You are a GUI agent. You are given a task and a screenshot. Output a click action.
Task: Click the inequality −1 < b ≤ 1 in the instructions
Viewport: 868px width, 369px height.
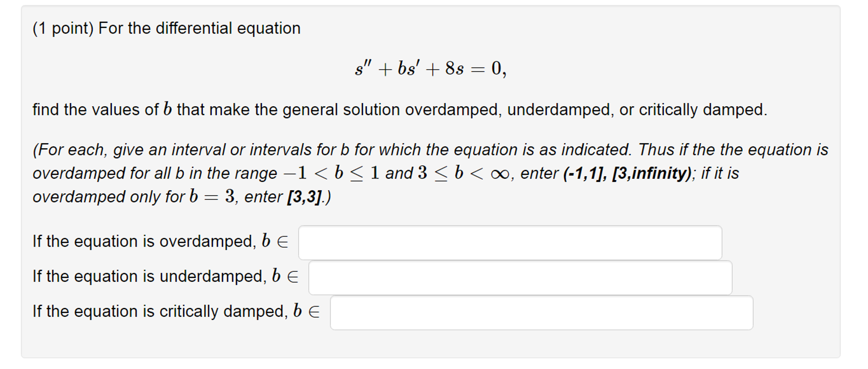tap(333, 172)
